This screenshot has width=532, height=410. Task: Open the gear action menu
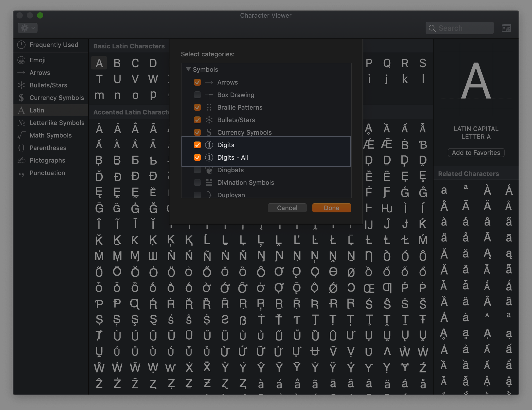27,28
